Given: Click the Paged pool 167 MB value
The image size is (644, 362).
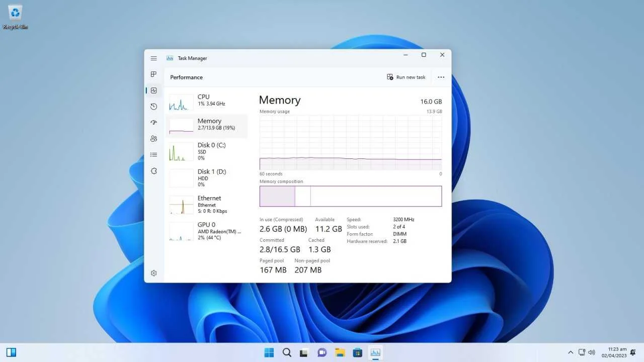Looking at the screenshot, I should [273, 270].
